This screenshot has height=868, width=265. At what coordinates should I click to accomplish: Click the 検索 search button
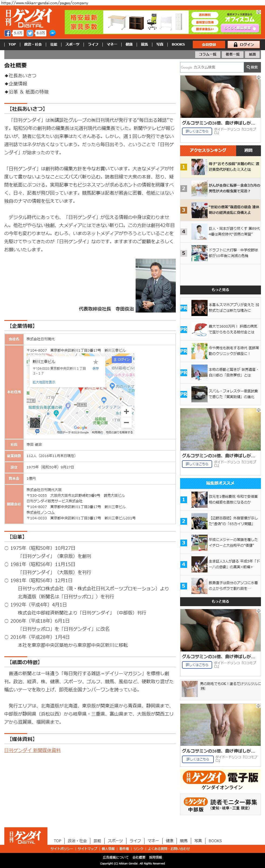click(x=252, y=67)
